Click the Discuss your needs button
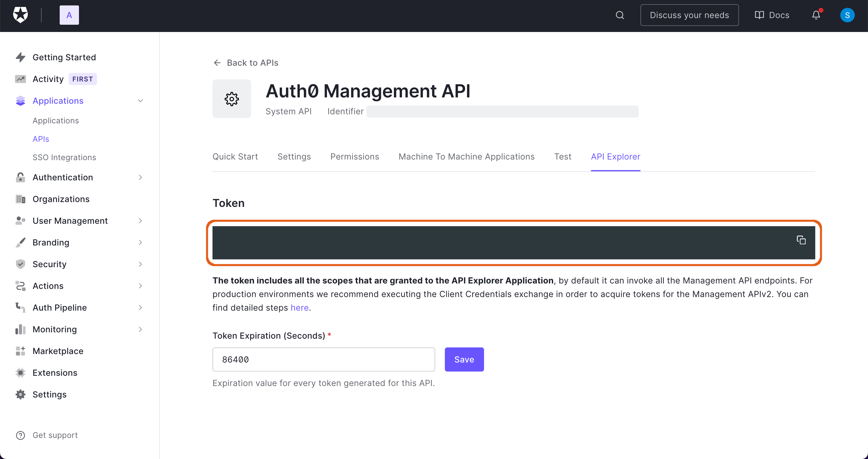868x459 pixels. (689, 15)
